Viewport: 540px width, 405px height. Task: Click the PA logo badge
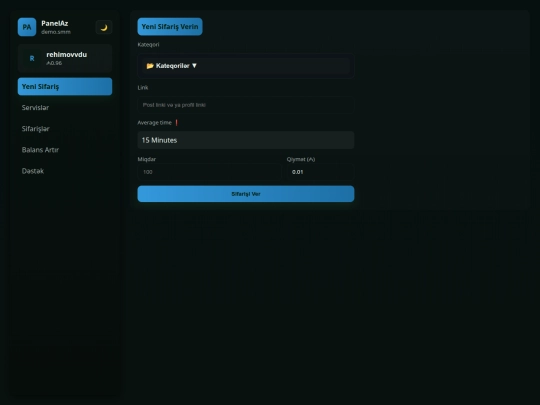tap(27, 27)
